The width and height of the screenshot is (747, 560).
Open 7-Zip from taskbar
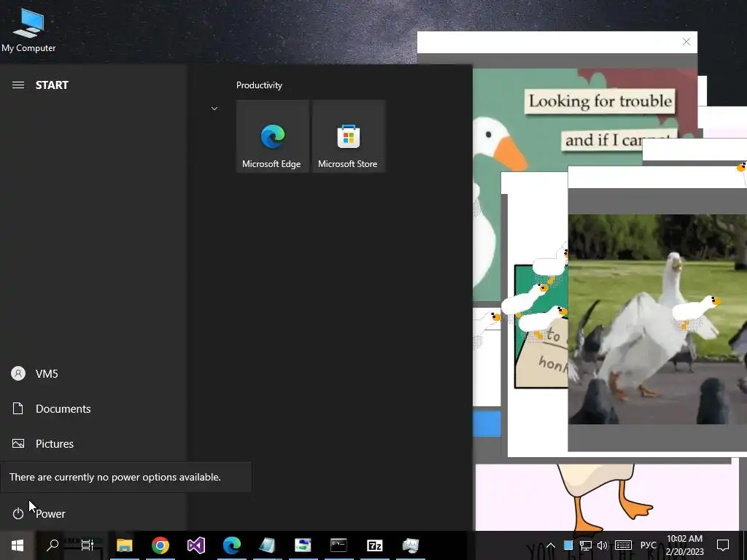[375, 545]
